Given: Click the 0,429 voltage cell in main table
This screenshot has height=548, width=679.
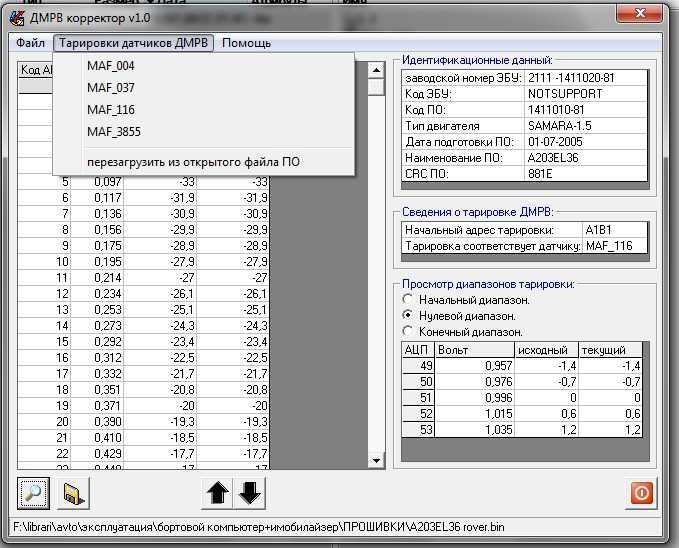Looking at the screenshot, I should [x=97, y=454].
